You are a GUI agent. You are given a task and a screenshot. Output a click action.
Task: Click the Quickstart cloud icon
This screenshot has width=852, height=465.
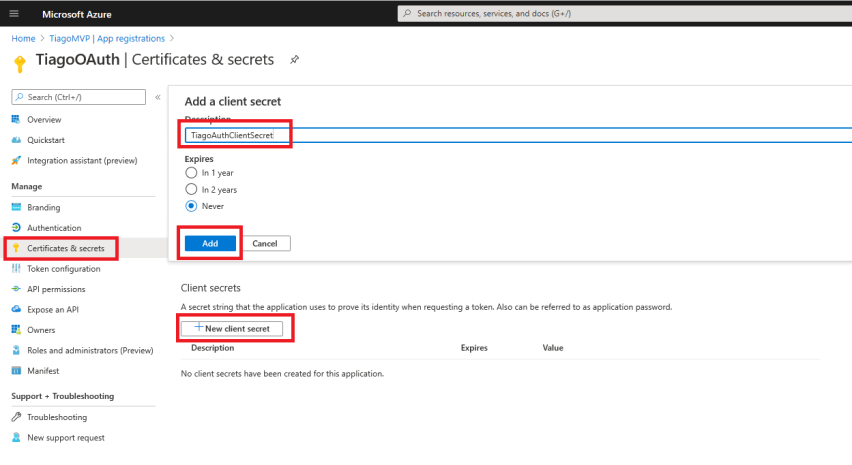point(16,140)
